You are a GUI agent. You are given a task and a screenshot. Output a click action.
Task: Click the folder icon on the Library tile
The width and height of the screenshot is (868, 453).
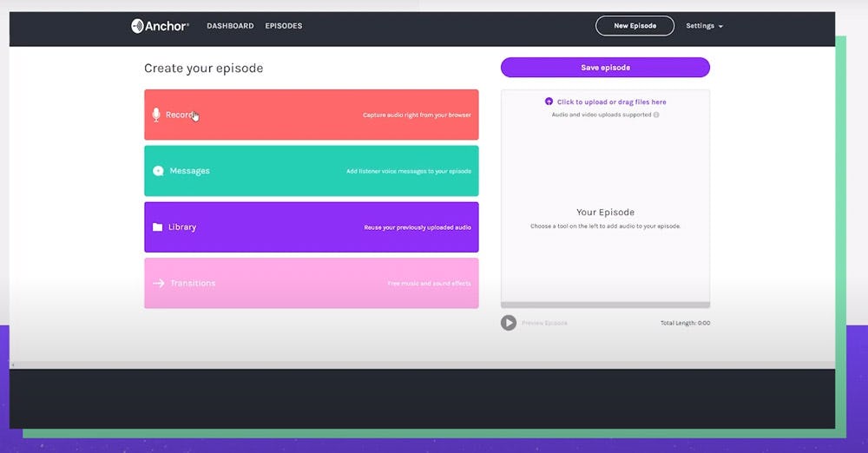coord(157,227)
